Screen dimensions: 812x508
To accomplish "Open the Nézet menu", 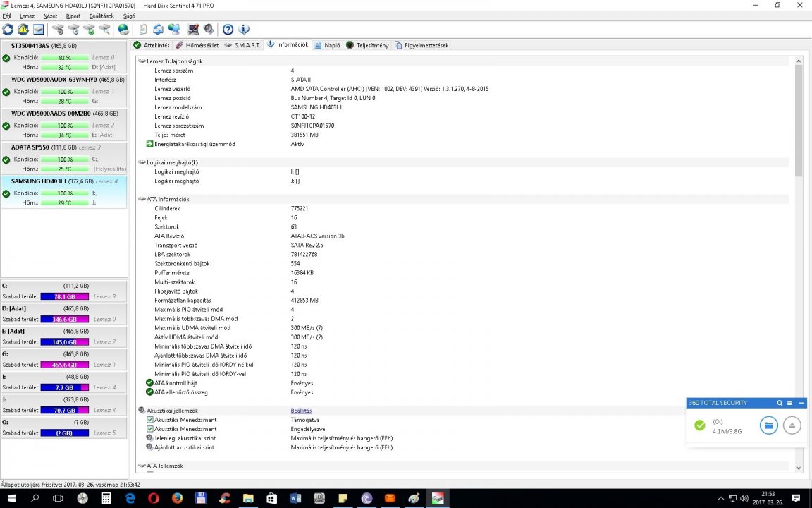I will click(x=50, y=16).
